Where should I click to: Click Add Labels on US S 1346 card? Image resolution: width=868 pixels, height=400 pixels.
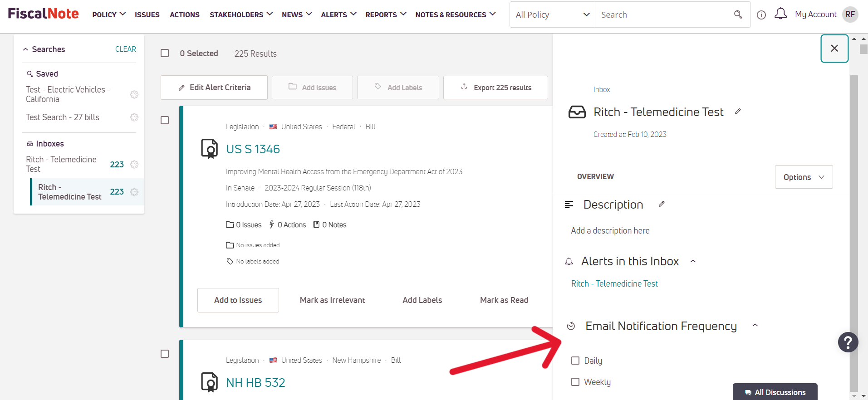click(422, 300)
